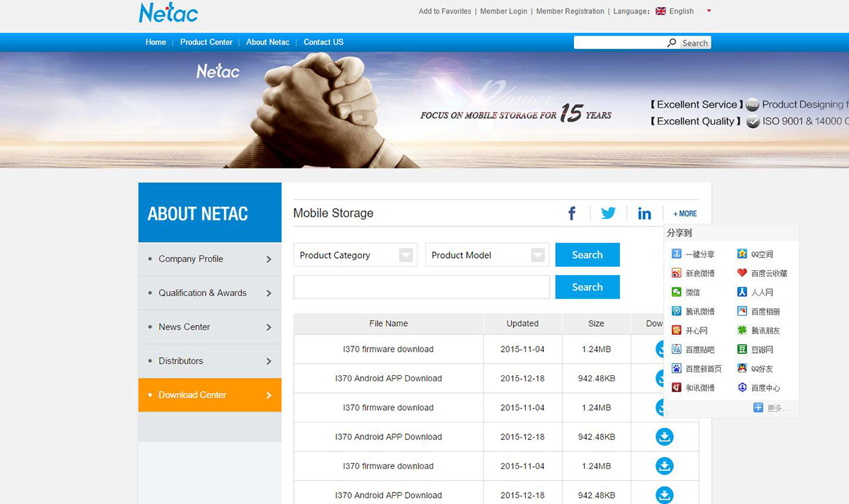The width and height of the screenshot is (849, 504).
Task: Click the magnifier icon in the top search bar
Action: [x=672, y=42]
